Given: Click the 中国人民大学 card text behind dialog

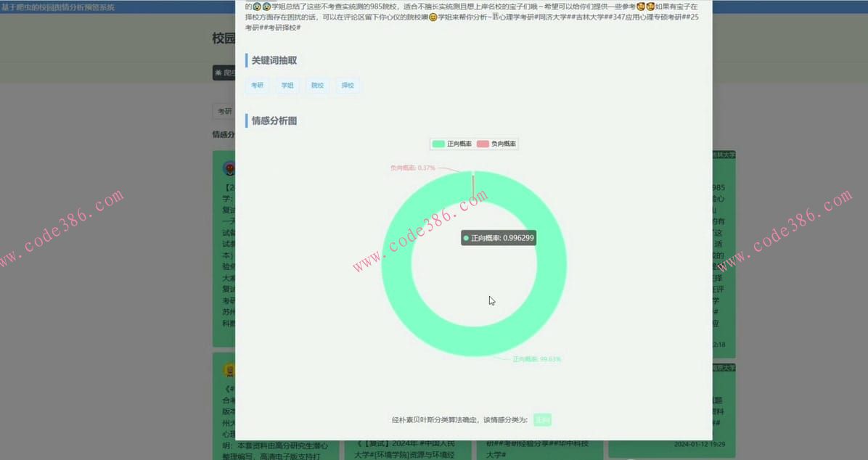Looking at the screenshot, I should click(405, 449).
